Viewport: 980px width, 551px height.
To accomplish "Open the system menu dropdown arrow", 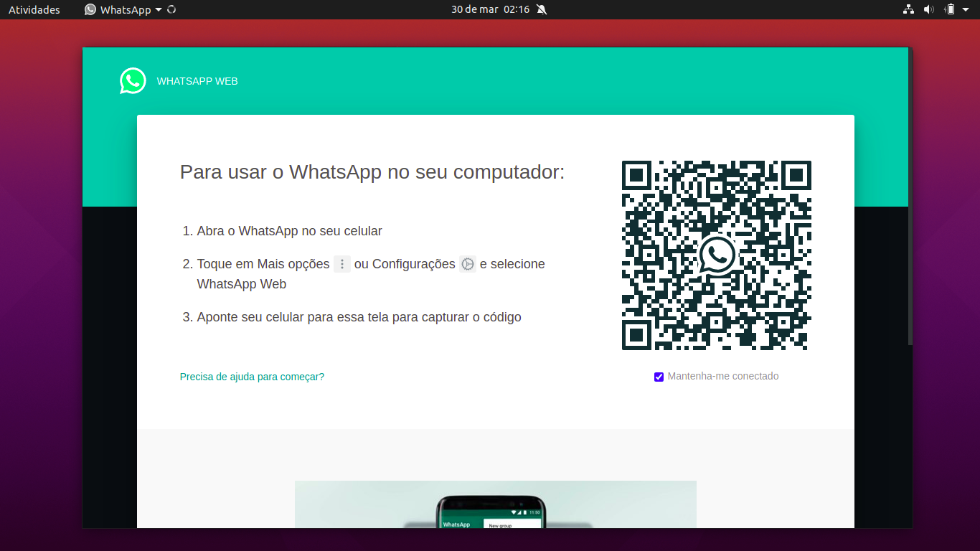I will point(967,9).
